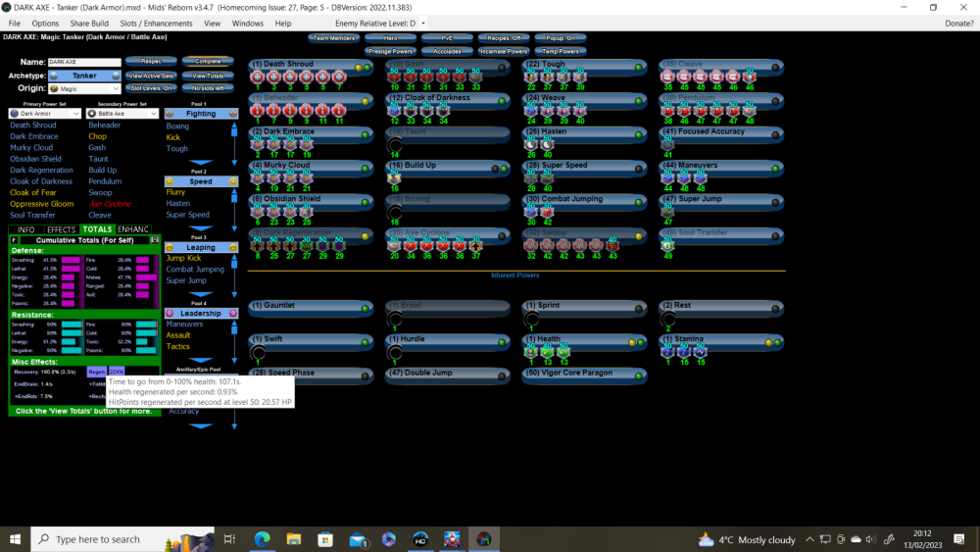Click Stamina's level 1 enhancement slot
The width and height of the screenshot is (980, 552).
pos(667,352)
